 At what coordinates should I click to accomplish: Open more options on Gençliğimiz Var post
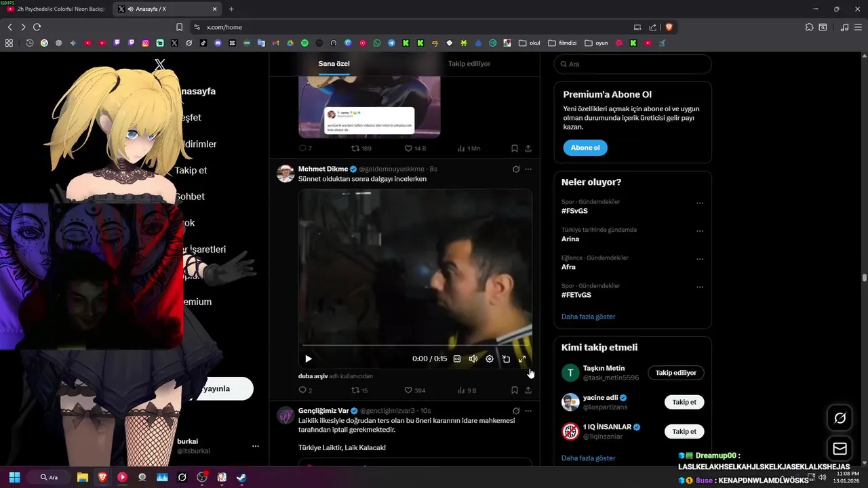click(x=528, y=411)
